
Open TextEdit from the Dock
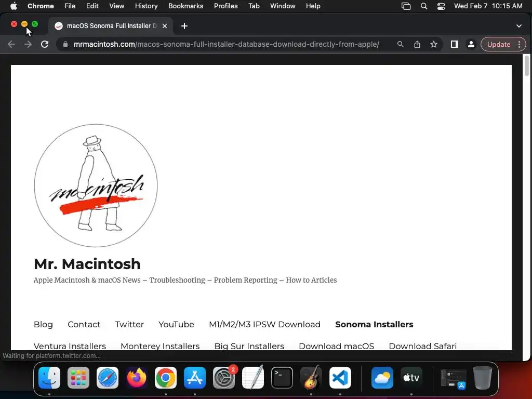(x=253, y=378)
